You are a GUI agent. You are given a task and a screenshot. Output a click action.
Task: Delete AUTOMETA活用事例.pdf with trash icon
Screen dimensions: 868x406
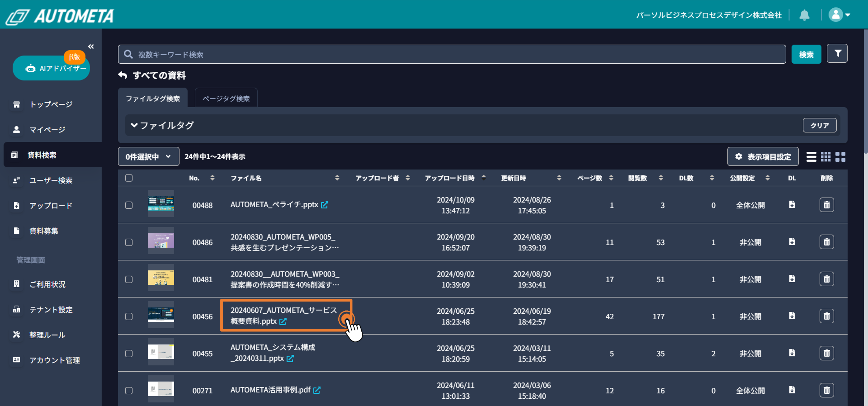(x=826, y=390)
